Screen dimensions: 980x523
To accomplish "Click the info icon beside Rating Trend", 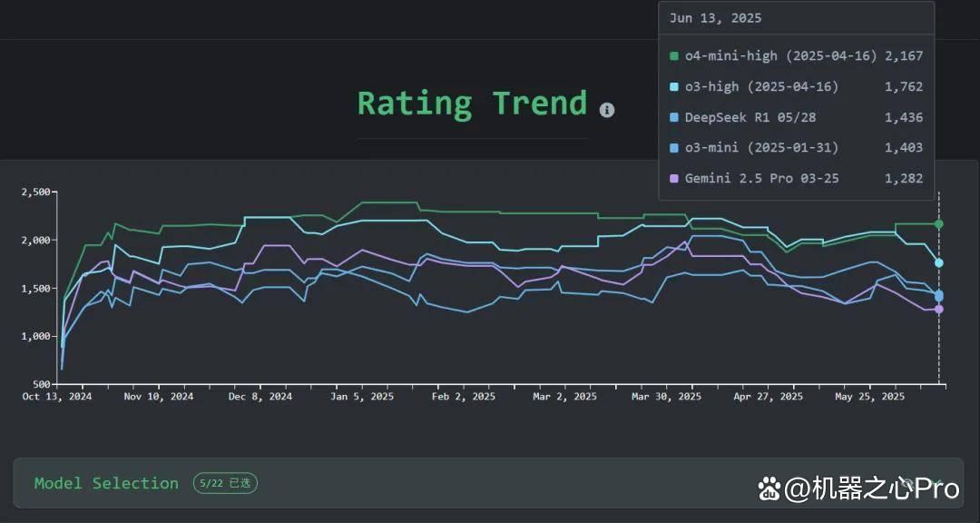I will [607, 110].
